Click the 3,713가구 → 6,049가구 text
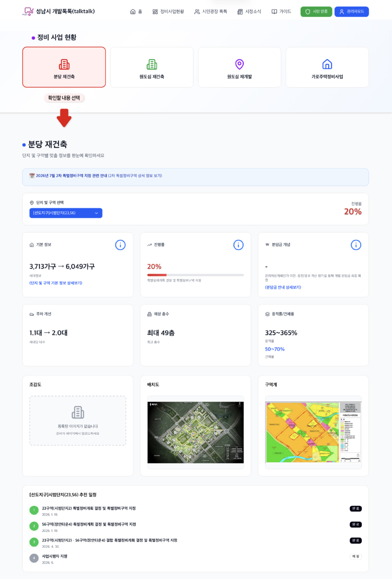 click(x=62, y=267)
